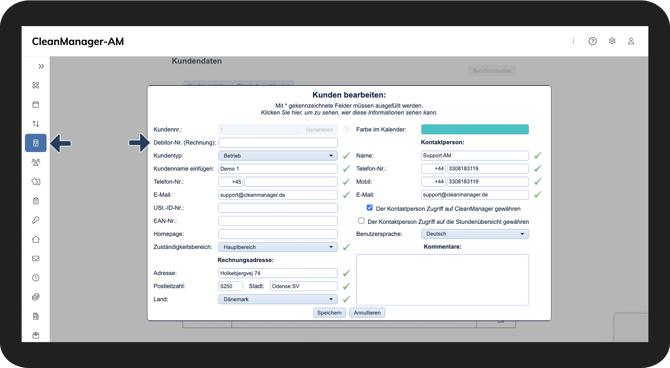Click the contact Mobil number field

coord(488,182)
